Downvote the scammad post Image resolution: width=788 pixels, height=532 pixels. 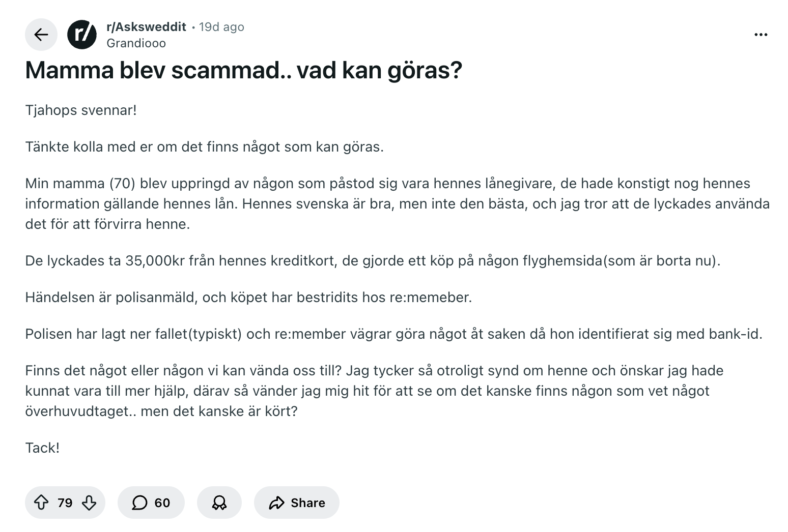[x=89, y=503]
